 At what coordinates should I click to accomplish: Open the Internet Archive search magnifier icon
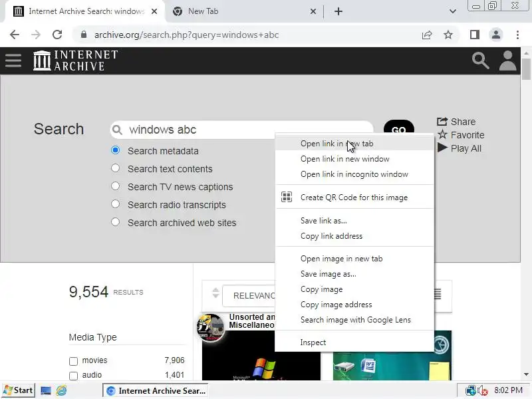[480, 61]
